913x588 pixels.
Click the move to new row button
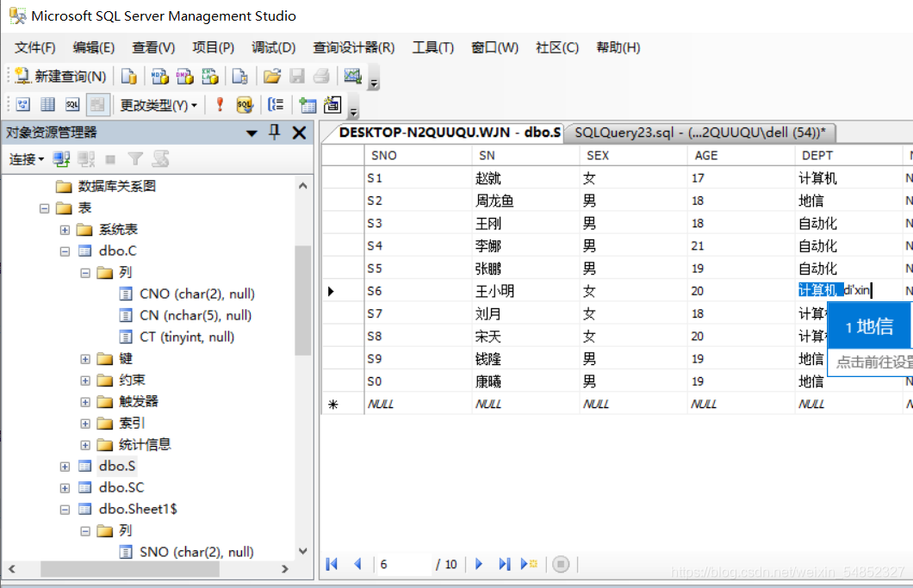(530, 564)
